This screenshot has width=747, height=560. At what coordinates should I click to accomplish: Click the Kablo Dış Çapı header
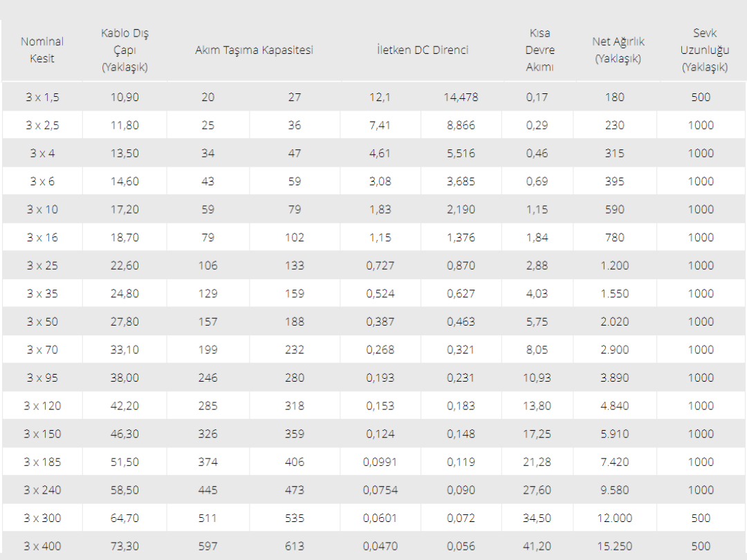click(124, 50)
